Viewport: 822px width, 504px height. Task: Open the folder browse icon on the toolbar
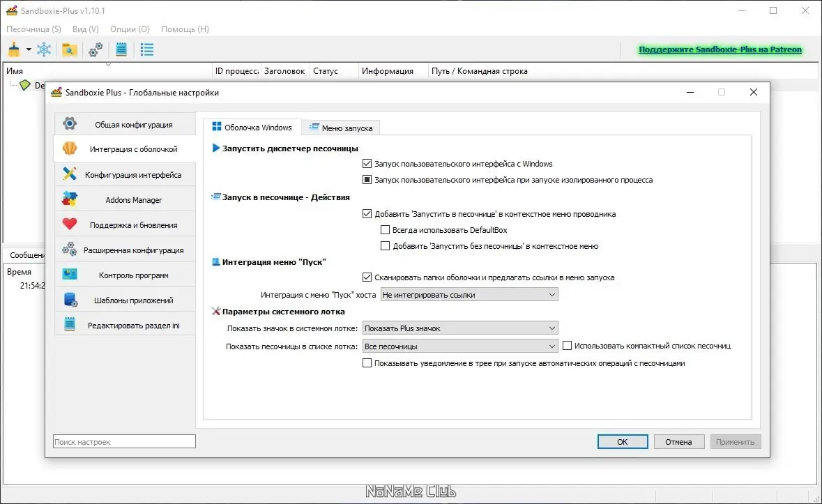coord(70,49)
